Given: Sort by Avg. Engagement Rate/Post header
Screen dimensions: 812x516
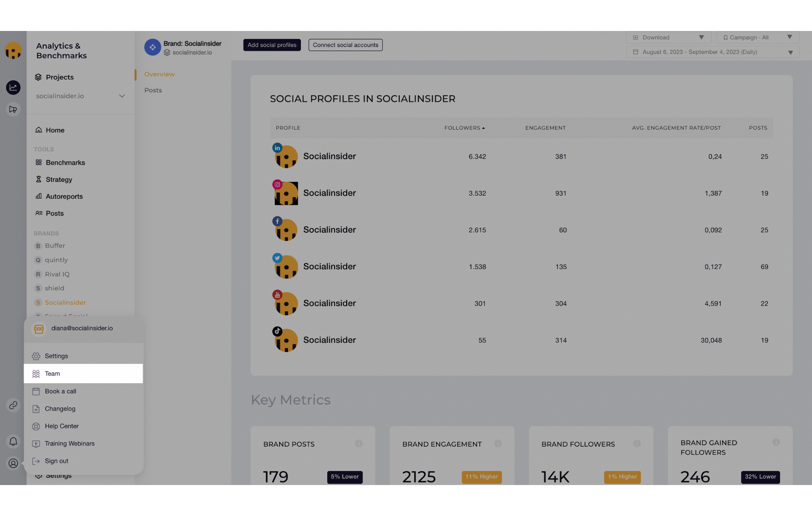Looking at the screenshot, I should (676, 128).
